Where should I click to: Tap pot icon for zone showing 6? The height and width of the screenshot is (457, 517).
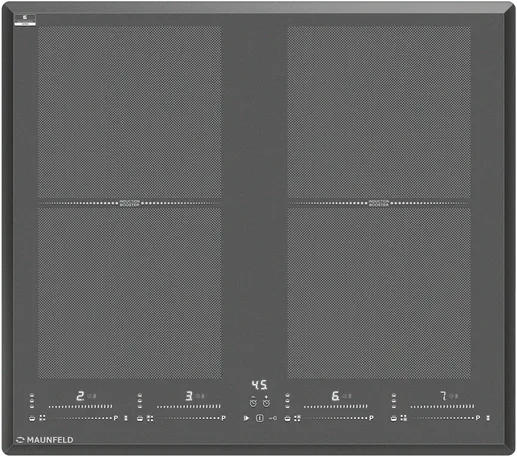pos(287,418)
